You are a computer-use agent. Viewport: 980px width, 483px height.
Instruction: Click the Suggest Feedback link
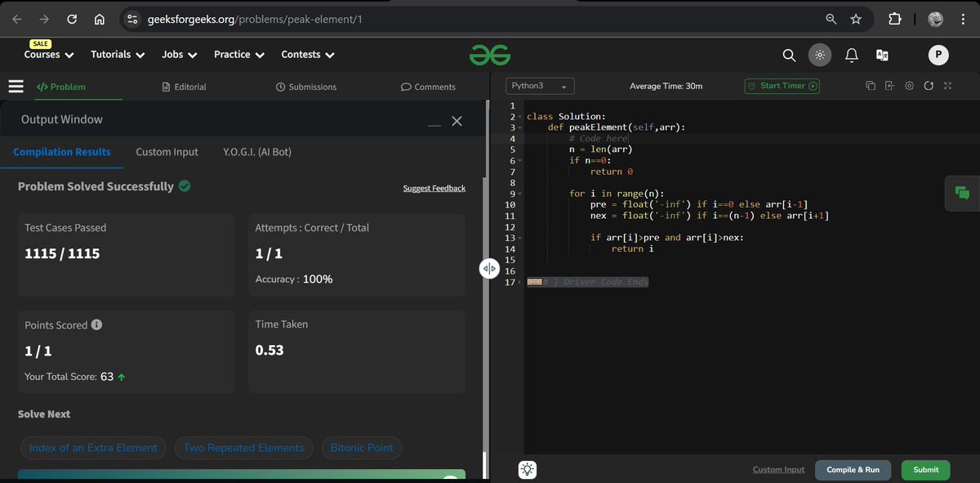[x=434, y=189]
